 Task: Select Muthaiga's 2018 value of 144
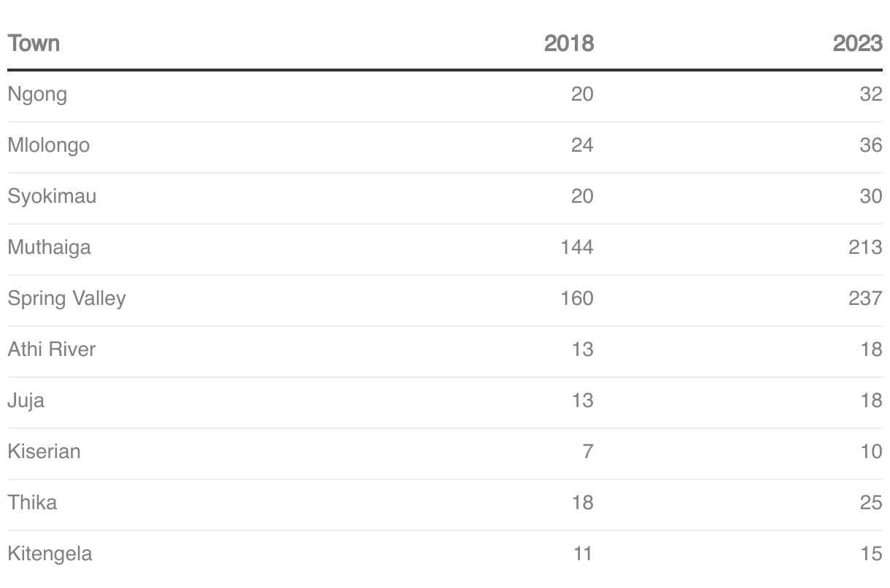(577, 247)
